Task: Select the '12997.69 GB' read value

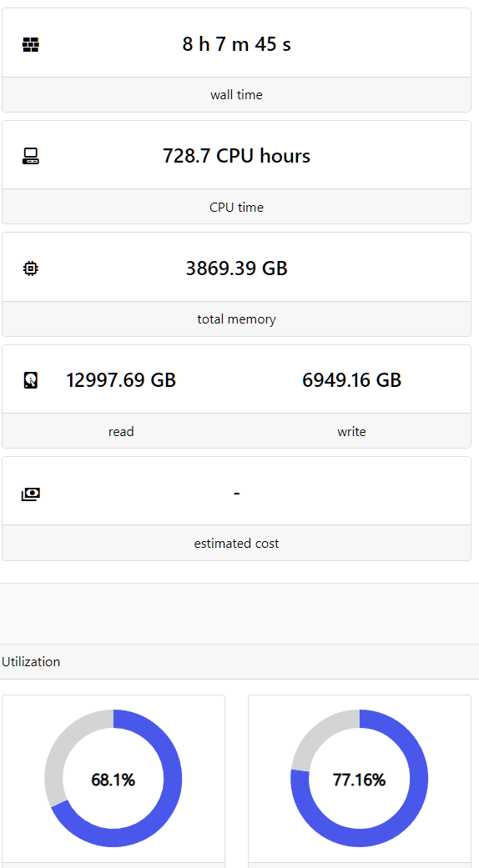Action: [121, 379]
